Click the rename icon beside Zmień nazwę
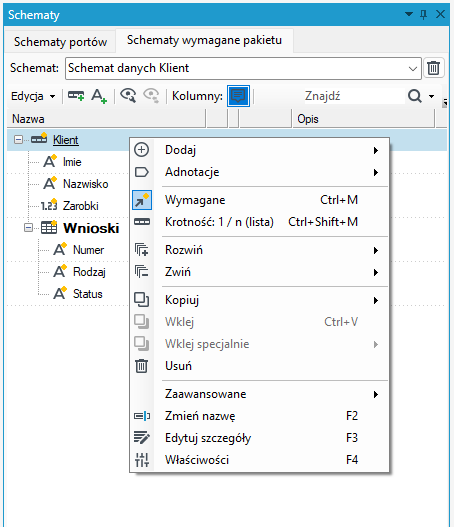The height and width of the screenshot is (527, 454). pos(142,416)
